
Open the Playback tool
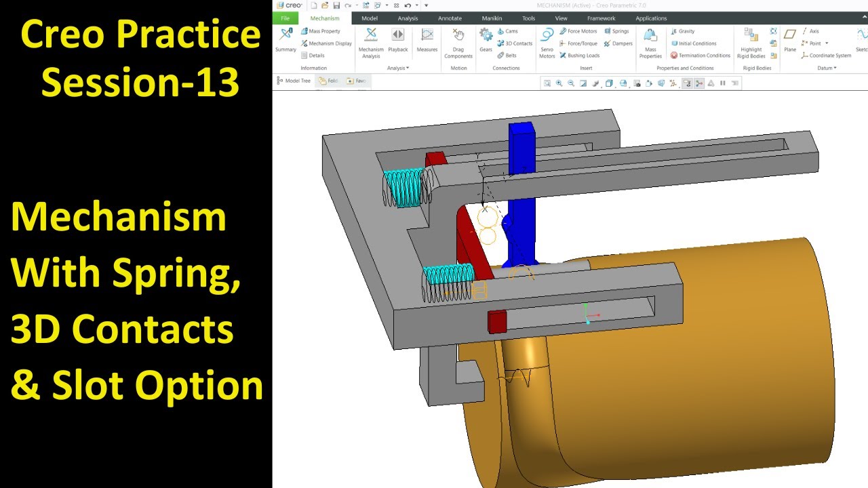click(x=398, y=39)
